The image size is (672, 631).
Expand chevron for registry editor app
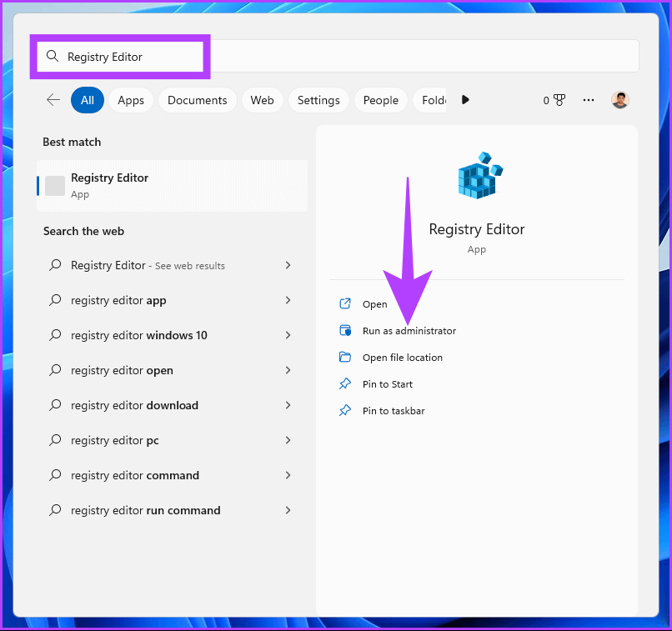pyautogui.click(x=288, y=300)
